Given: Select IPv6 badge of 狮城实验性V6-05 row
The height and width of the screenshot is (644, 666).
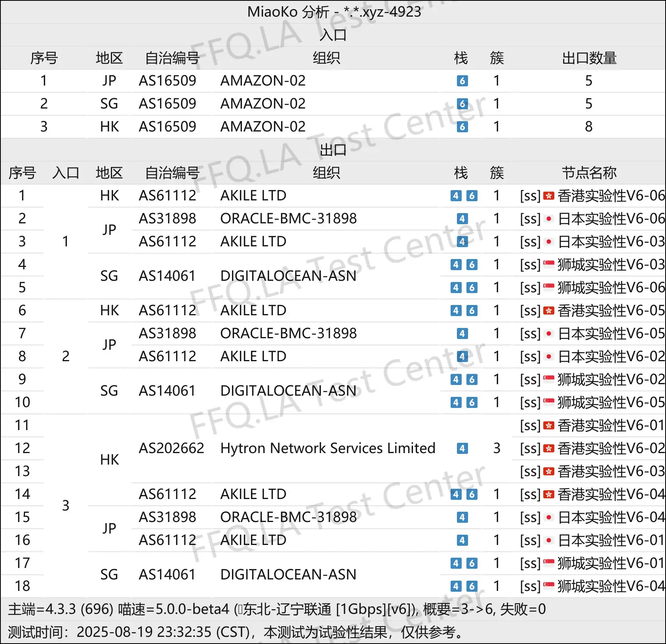Looking at the screenshot, I should click(x=472, y=402).
